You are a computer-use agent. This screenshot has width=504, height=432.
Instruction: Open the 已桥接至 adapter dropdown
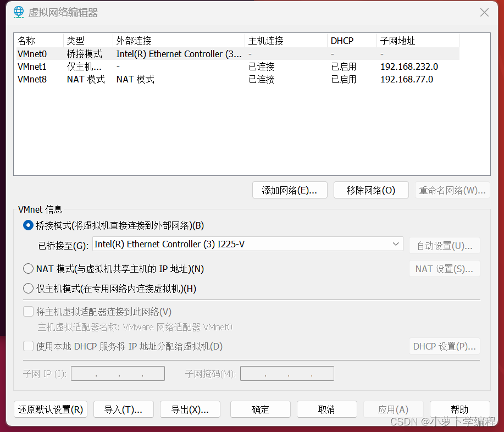pos(395,244)
